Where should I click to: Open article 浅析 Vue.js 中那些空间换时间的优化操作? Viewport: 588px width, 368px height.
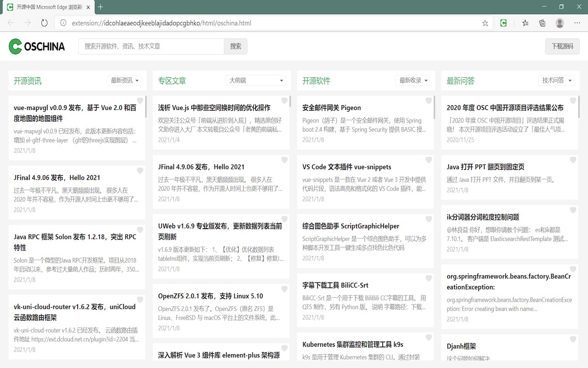214,108
